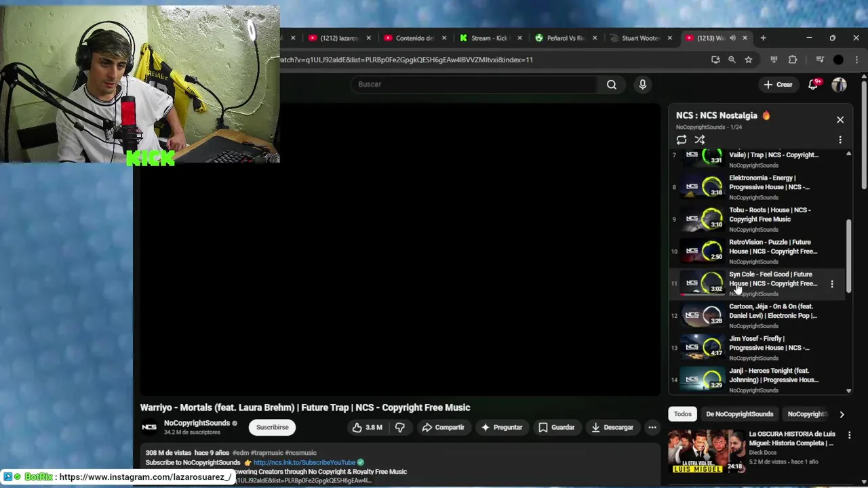The height and width of the screenshot is (488, 868).
Task: Switch to Stream - Kick tab
Action: [488, 38]
